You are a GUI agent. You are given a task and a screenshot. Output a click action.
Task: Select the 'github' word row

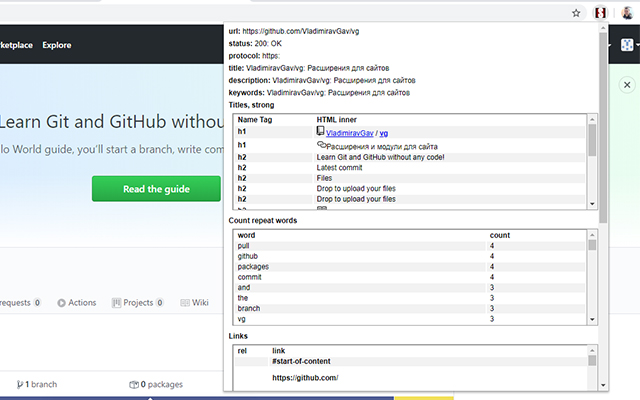pos(410,256)
